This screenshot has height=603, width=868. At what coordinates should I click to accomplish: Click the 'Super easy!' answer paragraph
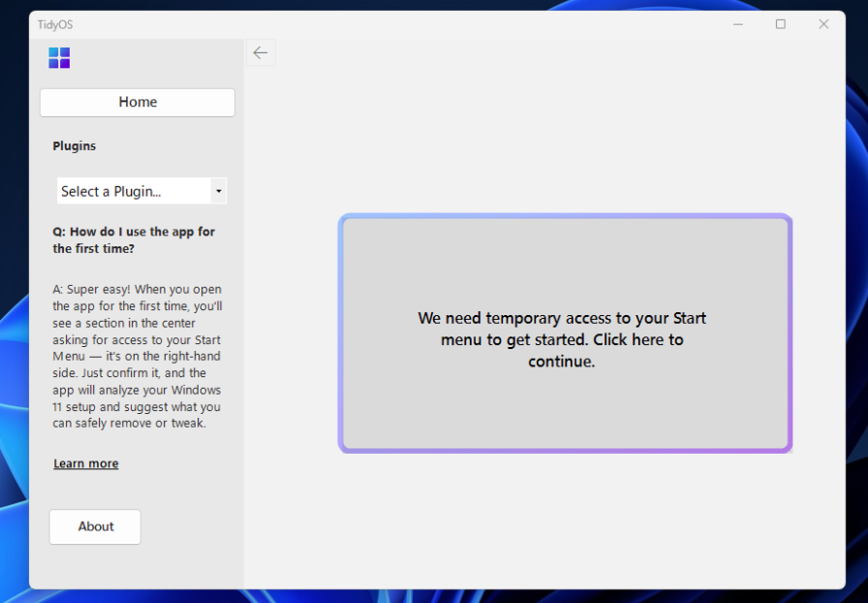tap(137, 357)
